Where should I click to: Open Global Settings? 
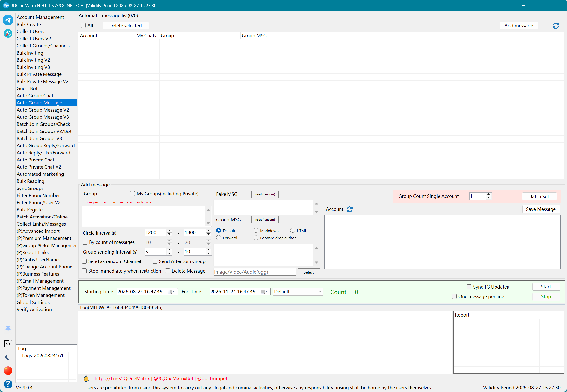click(x=33, y=302)
